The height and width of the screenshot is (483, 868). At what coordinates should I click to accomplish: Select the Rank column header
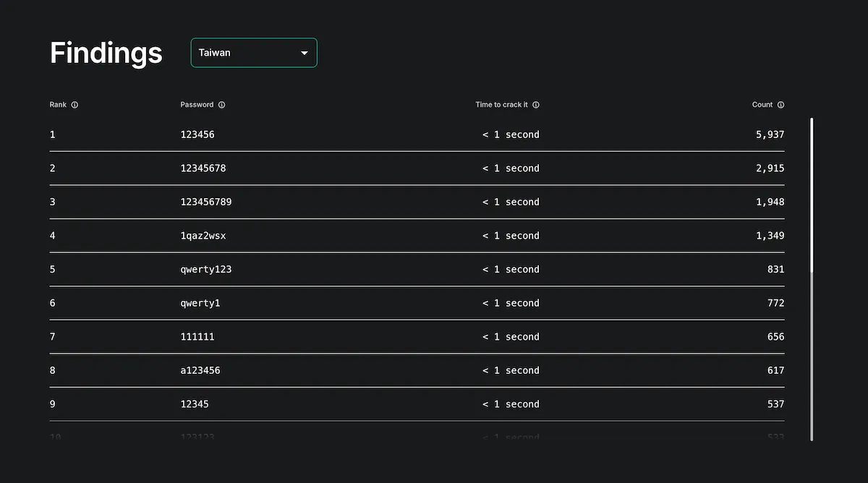58,105
